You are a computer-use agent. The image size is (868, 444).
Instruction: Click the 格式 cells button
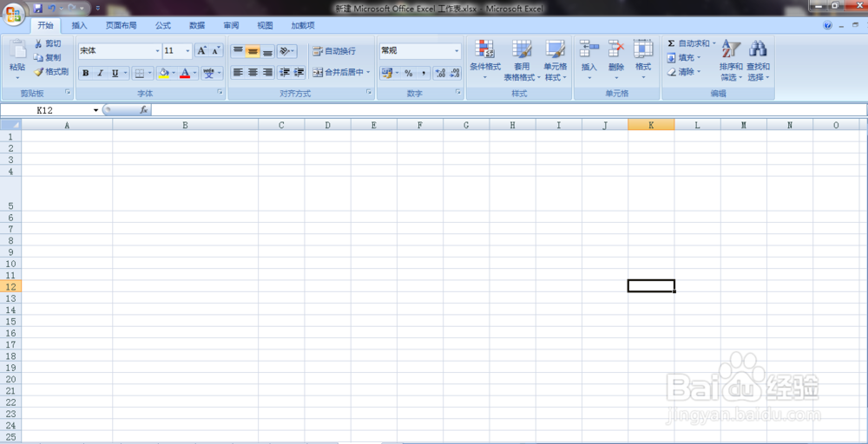click(x=643, y=60)
